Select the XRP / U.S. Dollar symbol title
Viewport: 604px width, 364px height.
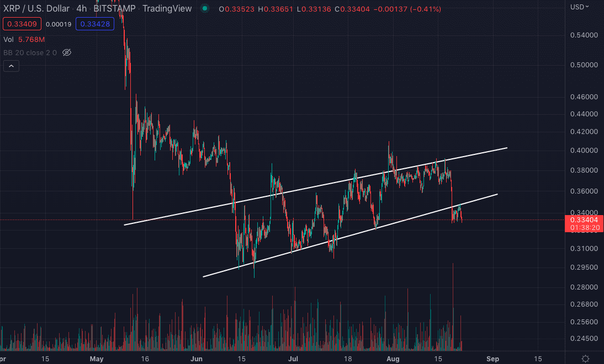click(36, 8)
